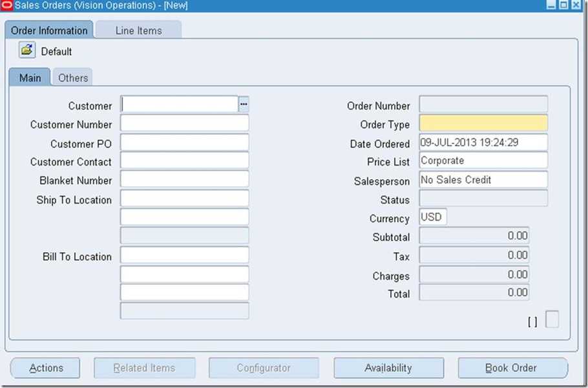Click the Default folder icon
This screenshot has height=388, width=588.
point(27,50)
